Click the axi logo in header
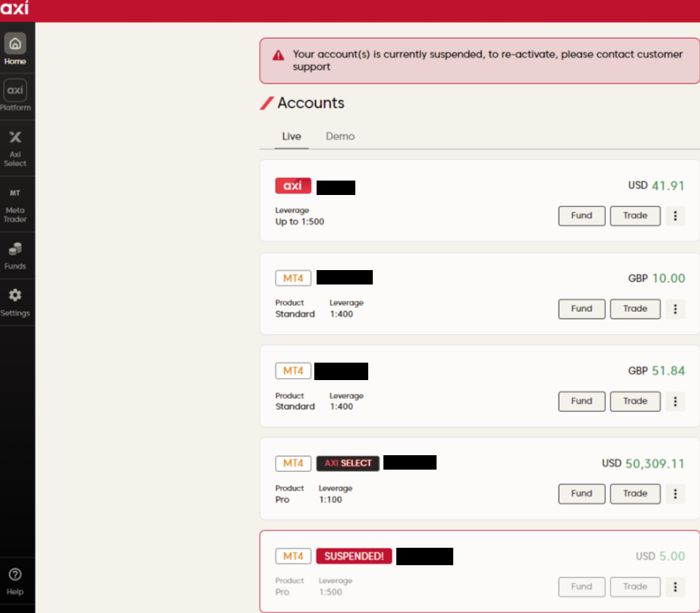 pyautogui.click(x=14, y=8)
